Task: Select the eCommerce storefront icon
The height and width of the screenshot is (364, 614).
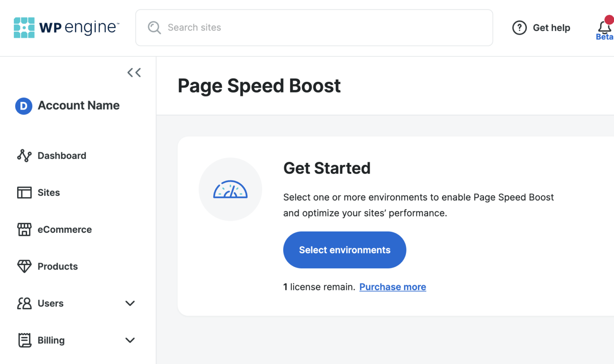Action: [24, 229]
